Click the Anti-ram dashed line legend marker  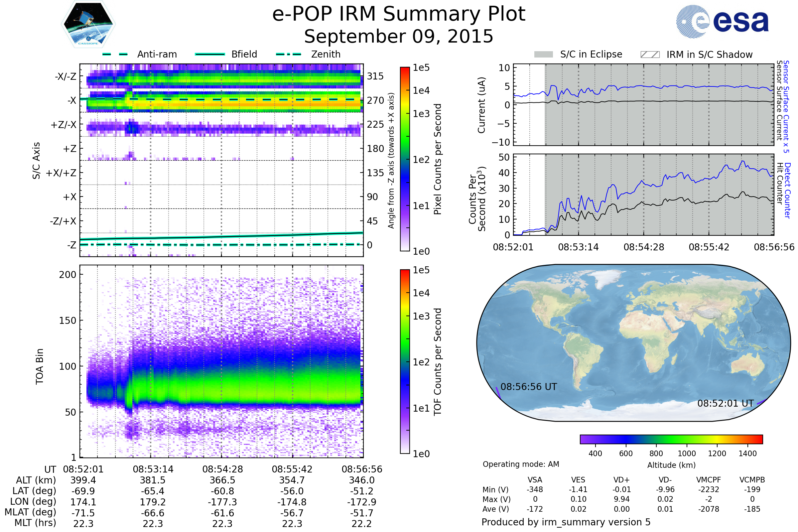115,54
